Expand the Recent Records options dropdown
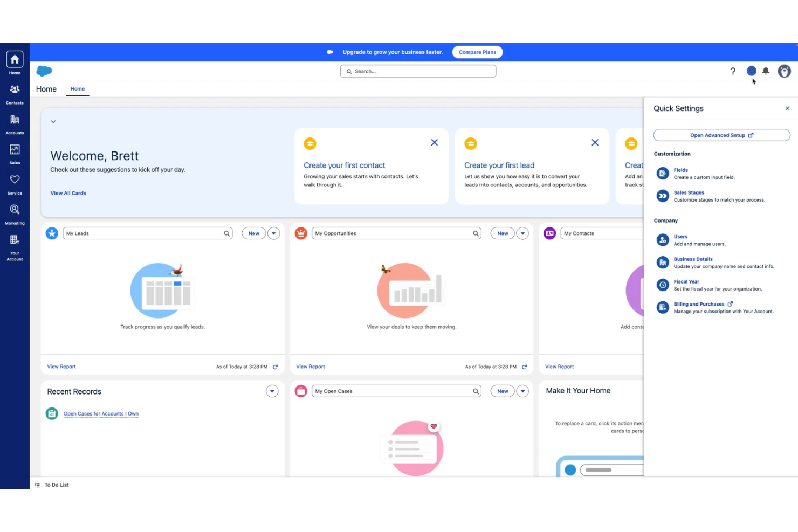This screenshot has width=798, height=532. point(272,391)
